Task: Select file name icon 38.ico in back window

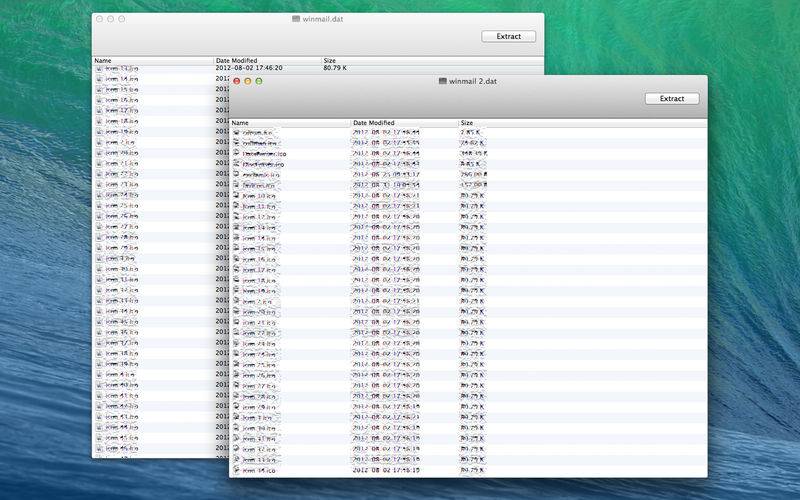Action: (x=121, y=353)
